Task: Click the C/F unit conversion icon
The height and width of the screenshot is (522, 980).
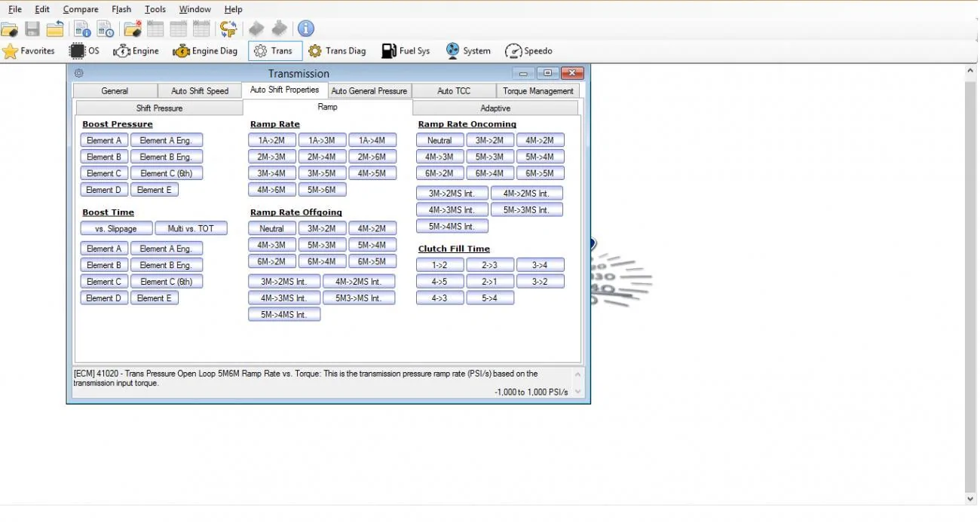Action: (x=228, y=29)
